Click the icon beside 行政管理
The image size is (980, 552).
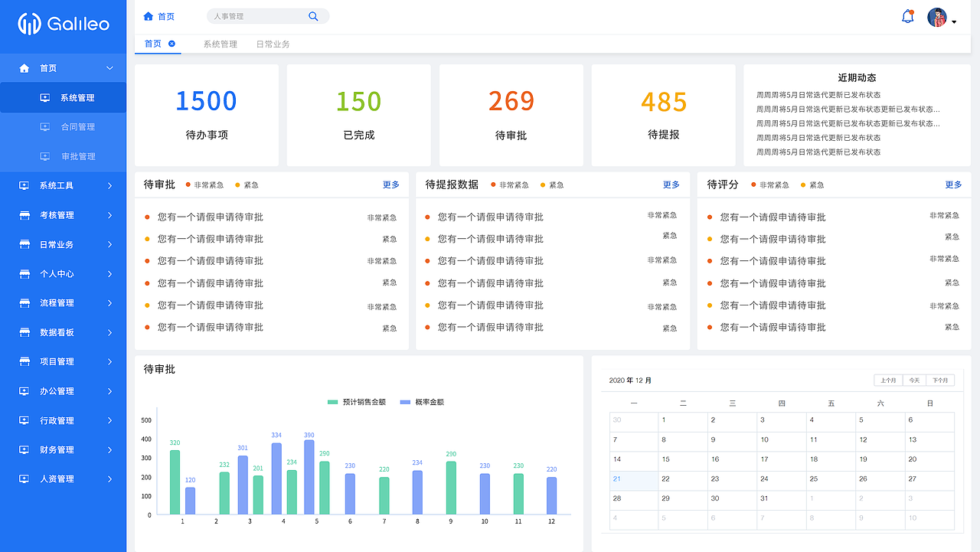pyautogui.click(x=24, y=420)
